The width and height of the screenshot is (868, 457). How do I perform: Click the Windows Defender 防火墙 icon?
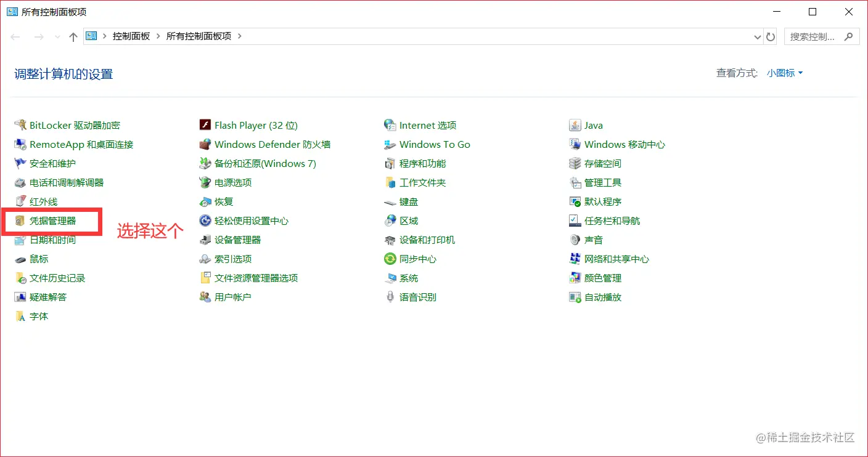pos(205,144)
